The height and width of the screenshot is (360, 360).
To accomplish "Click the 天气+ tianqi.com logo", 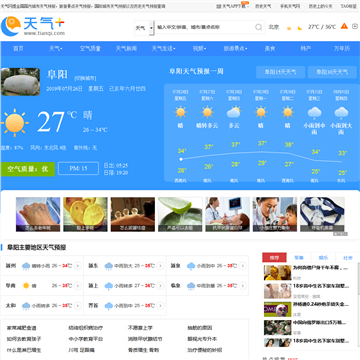I will click(x=33, y=26).
